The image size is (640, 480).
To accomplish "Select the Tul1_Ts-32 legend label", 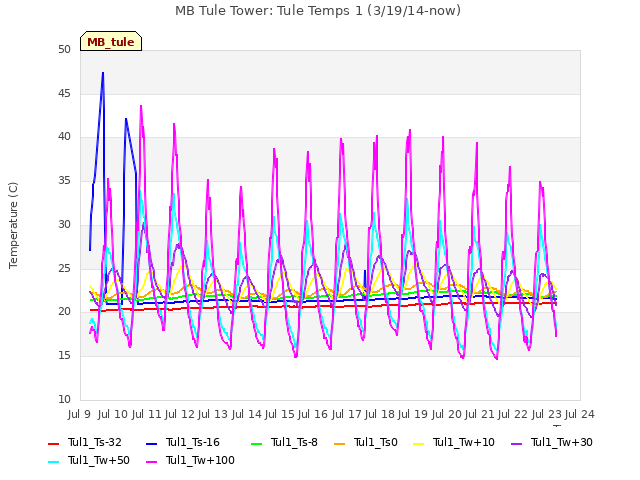I will pyautogui.click(x=95, y=442).
